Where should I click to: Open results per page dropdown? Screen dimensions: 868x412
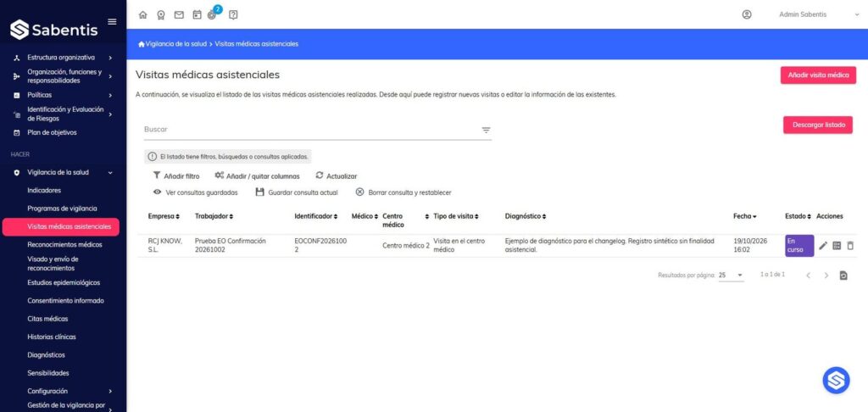(731, 276)
